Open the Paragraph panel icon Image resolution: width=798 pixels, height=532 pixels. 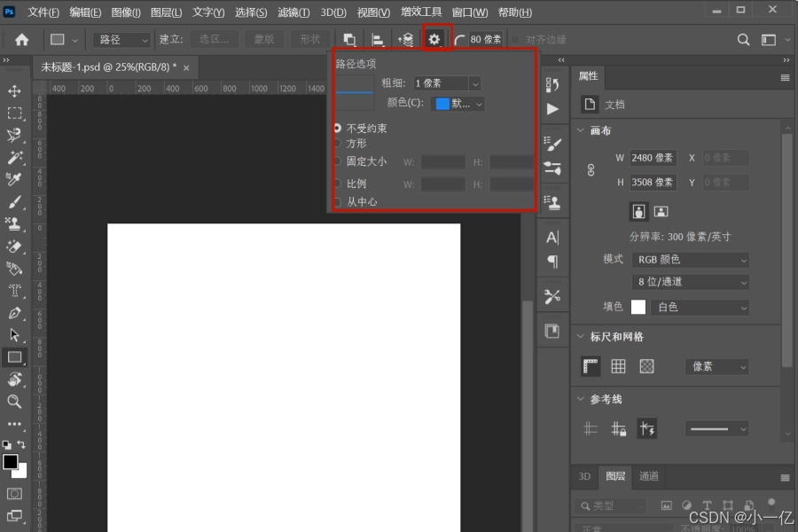point(552,262)
